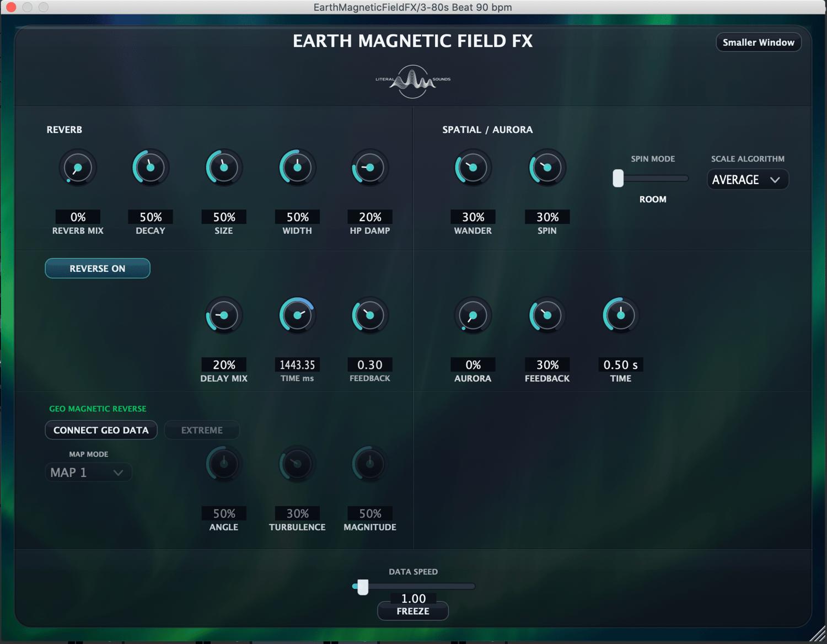Click the Reverb Mix knob
The image size is (827, 644).
78,168
